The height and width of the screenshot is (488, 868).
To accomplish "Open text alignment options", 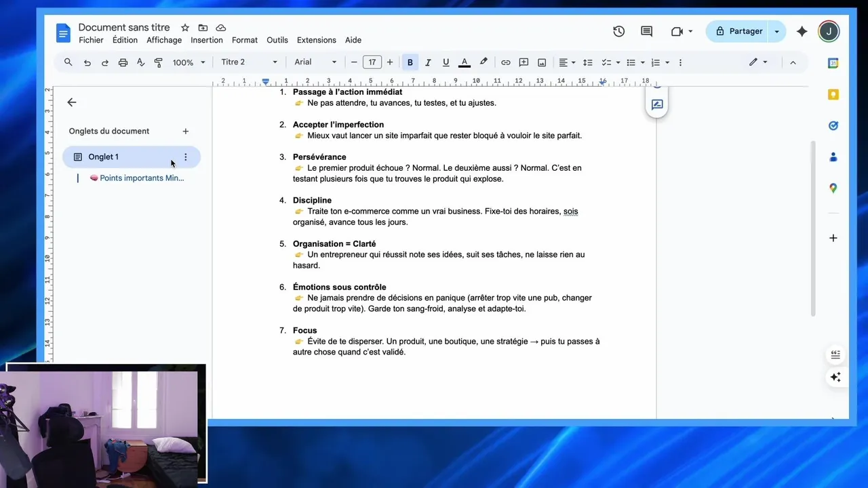I will (567, 62).
